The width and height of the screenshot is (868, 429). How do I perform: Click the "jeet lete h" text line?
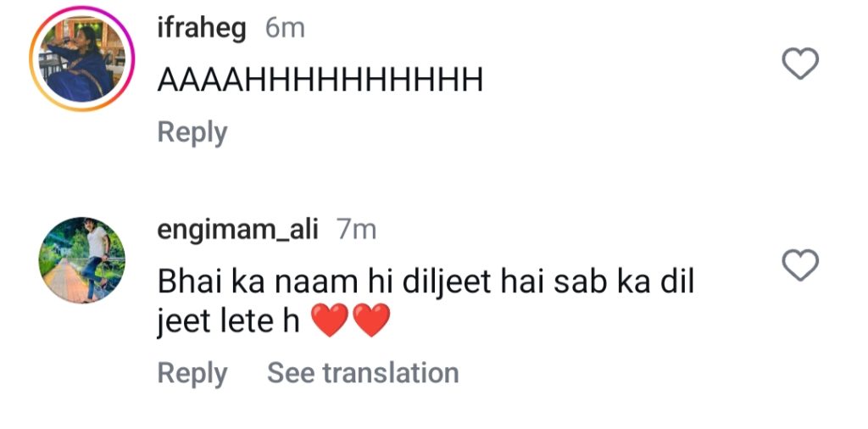point(229,322)
